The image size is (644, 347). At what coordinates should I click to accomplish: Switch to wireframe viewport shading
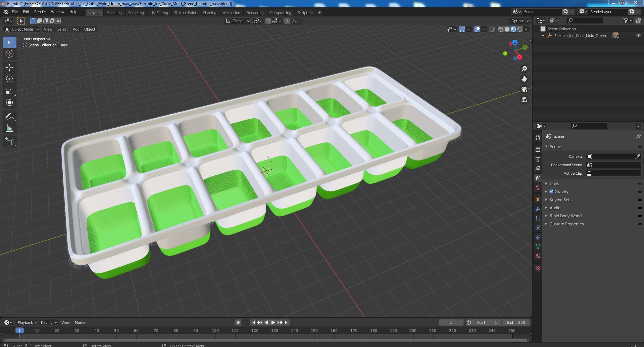tap(501, 29)
